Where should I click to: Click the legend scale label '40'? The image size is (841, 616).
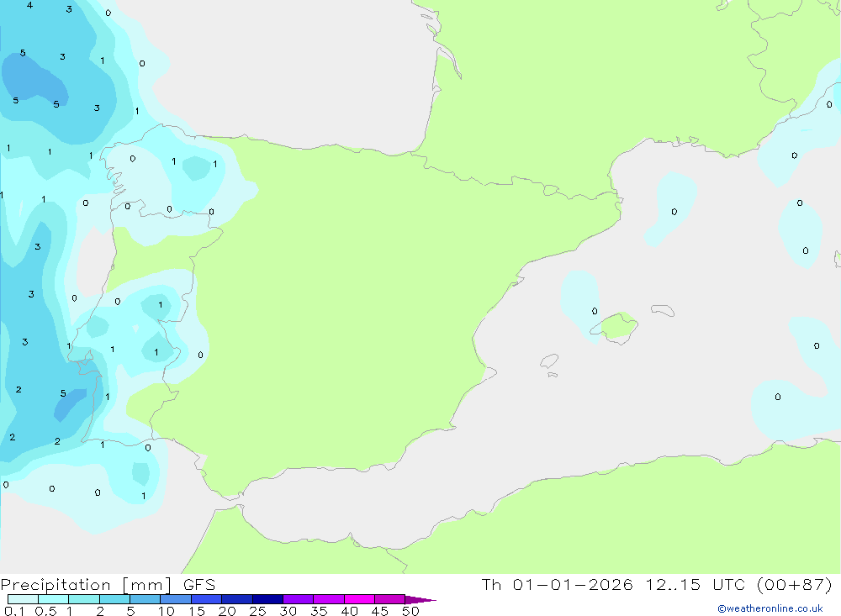click(350, 611)
